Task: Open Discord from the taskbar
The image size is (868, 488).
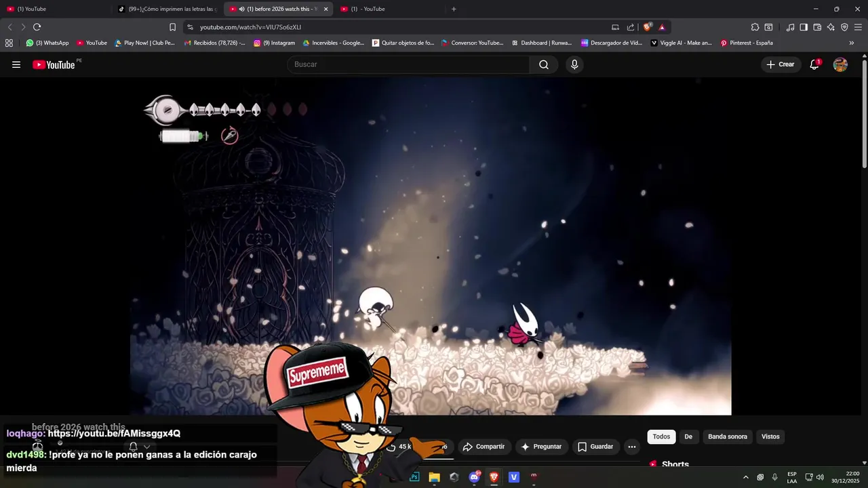Action: pos(474,477)
